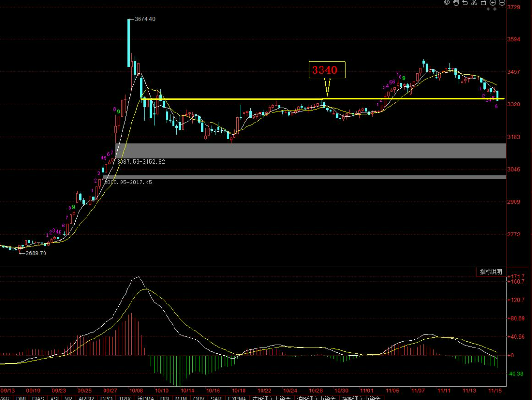Open the ARBR indicator tab

86,398
